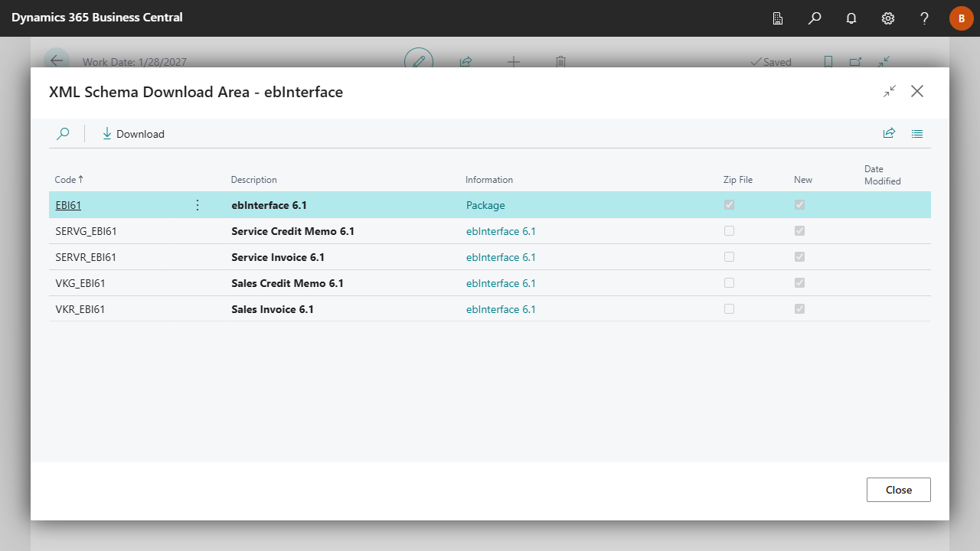Viewport: 980px width, 551px height.
Task: Open the company environment info icon
Action: (x=778, y=18)
